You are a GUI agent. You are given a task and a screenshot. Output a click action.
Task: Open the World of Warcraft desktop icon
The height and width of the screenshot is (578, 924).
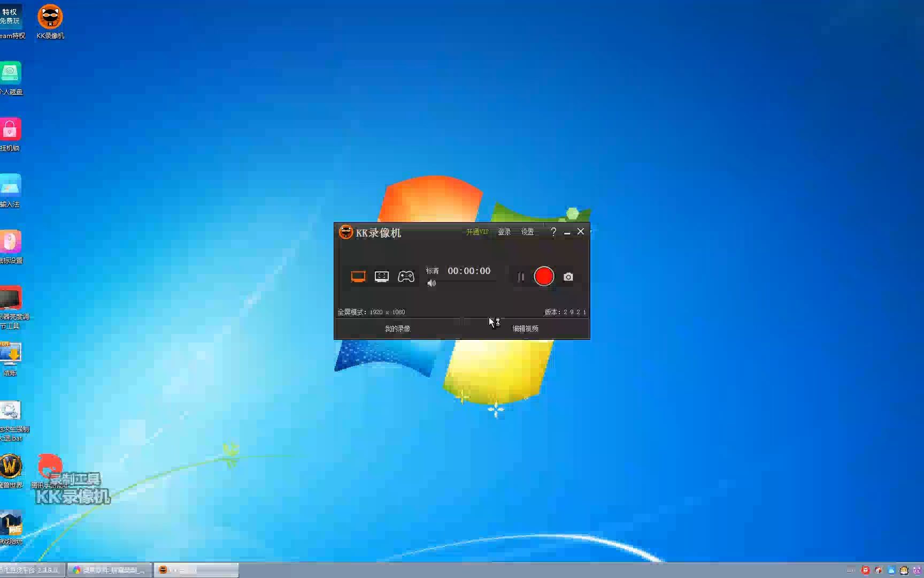tap(11, 471)
